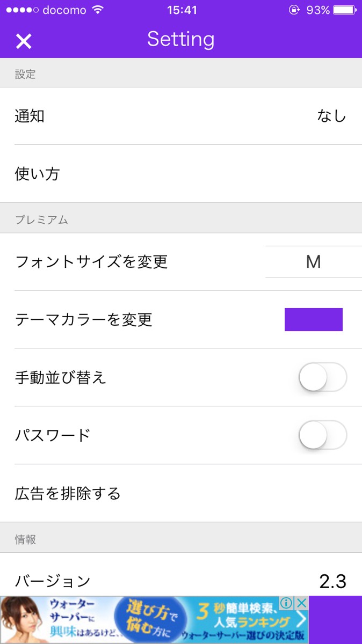
Task: Open the font size selector showing M
Action: click(x=313, y=262)
